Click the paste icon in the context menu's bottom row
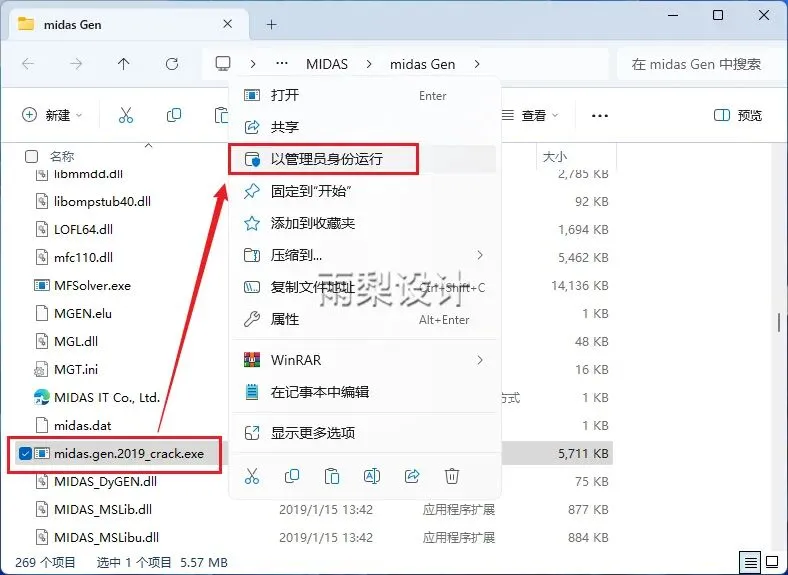The height and width of the screenshot is (575, 788). click(x=332, y=475)
